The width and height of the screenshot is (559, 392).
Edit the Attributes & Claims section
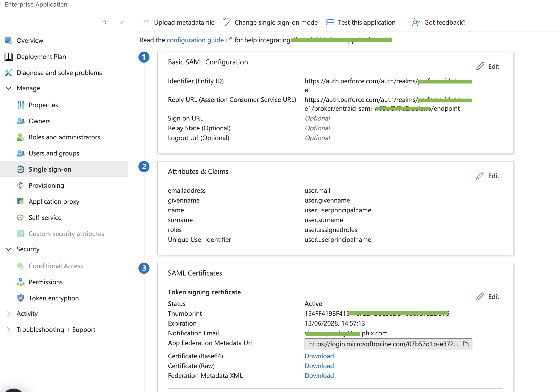pos(488,176)
